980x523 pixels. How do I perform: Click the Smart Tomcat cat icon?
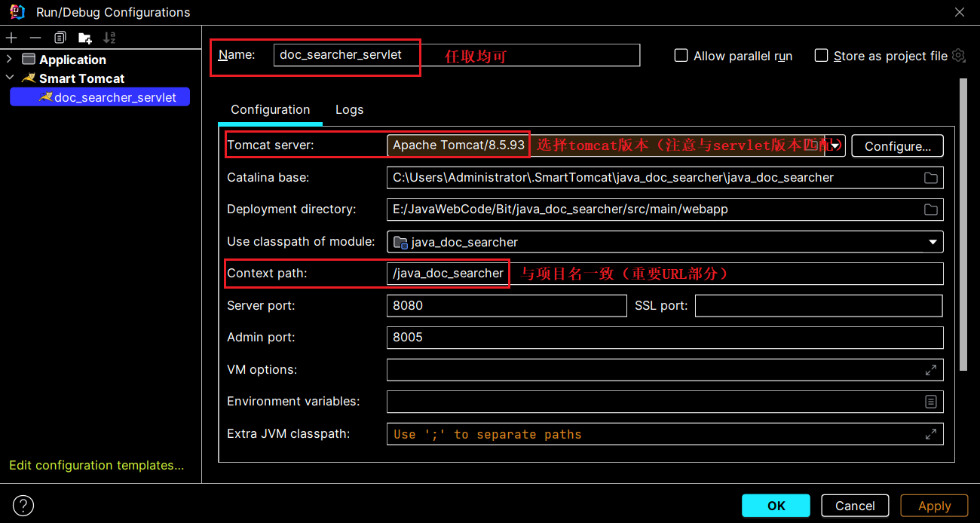tap(29, 78)
